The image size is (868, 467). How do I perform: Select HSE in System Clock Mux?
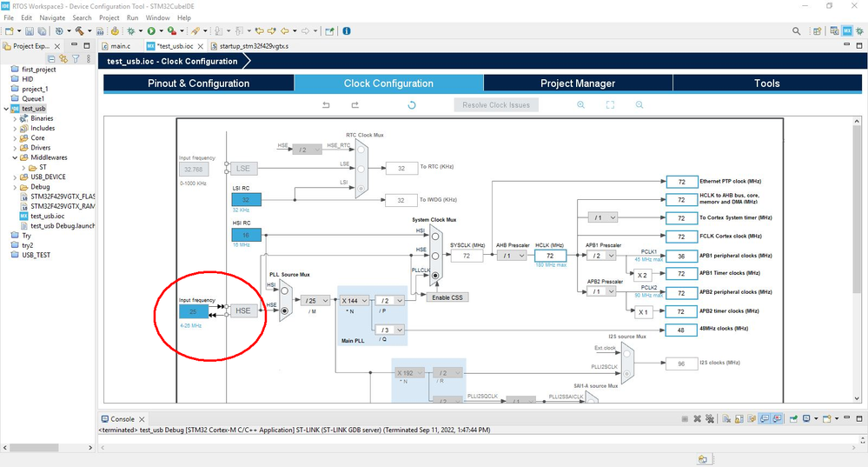click(x=435, y=256)
